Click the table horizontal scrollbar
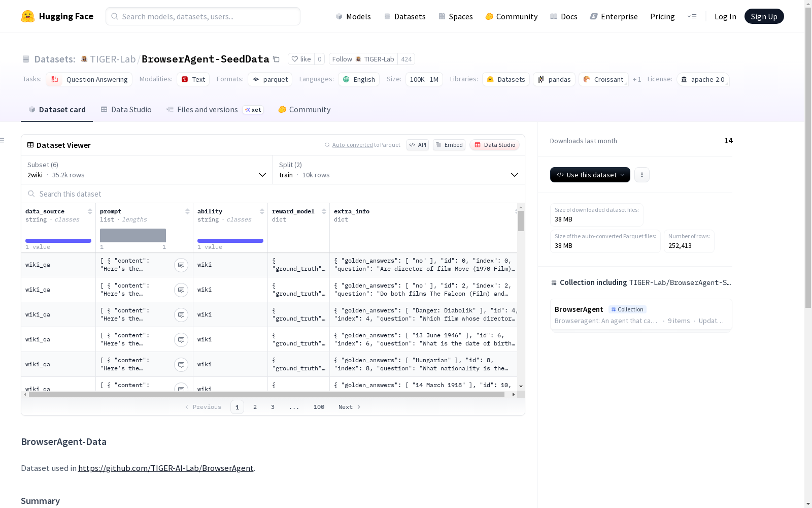 pos(266,394)
